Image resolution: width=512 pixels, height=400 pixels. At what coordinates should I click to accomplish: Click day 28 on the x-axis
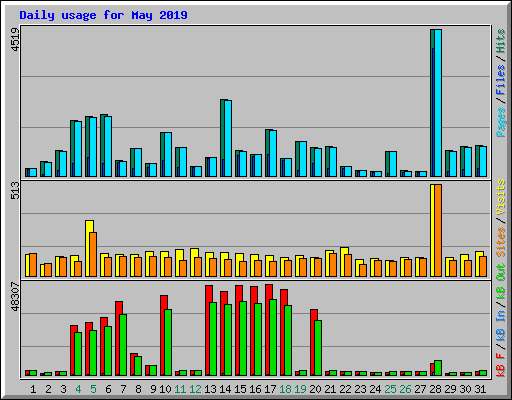[x=435, y=389]
